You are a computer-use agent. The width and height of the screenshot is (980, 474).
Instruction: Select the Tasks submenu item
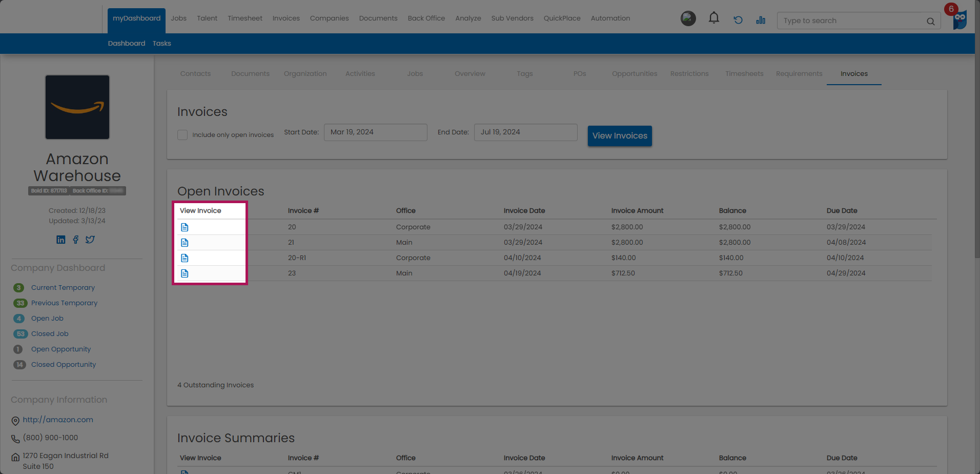pos(162,44)
